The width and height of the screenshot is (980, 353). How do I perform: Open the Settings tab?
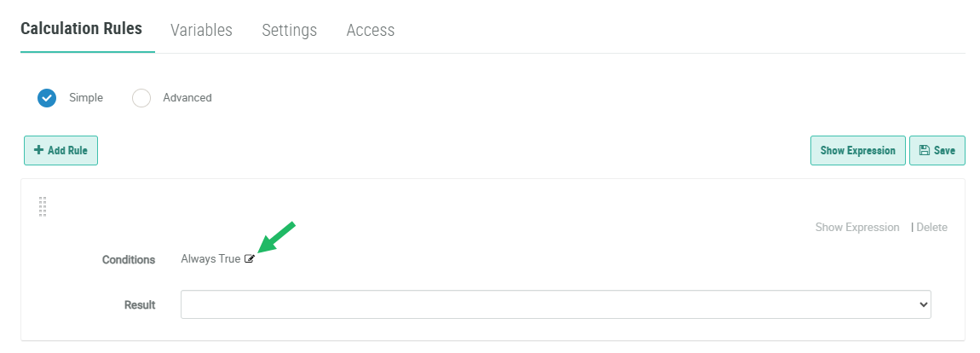click(289, 30)
